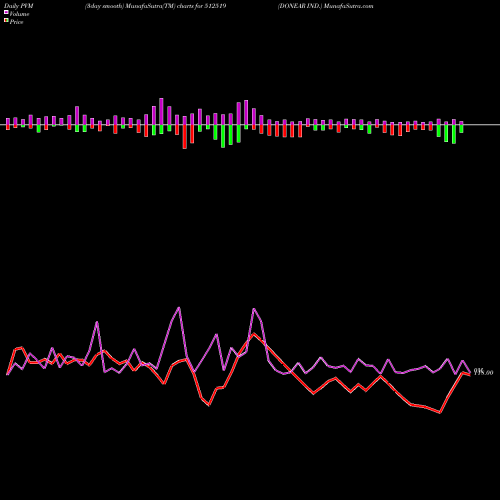
Task: Click the '(3day smooth) MunafaSutra(TM) charts for 512519' text
Action: pyautogui.click(x=156, y=6)
